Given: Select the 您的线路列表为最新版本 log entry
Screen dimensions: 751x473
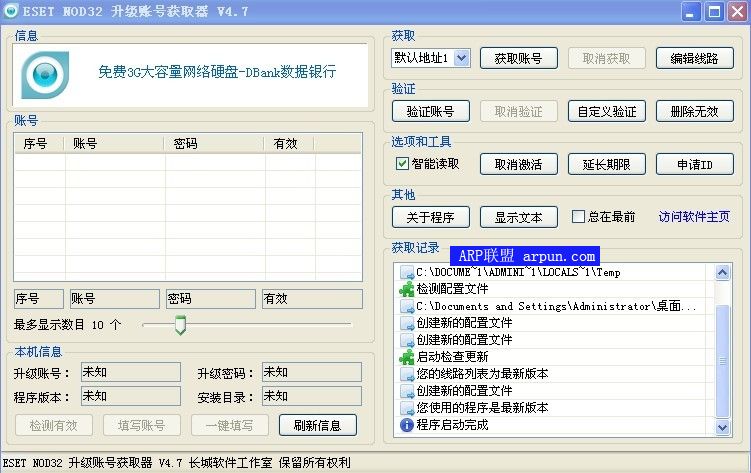Looking at the screenshot, I should click(x=553, y=374).
